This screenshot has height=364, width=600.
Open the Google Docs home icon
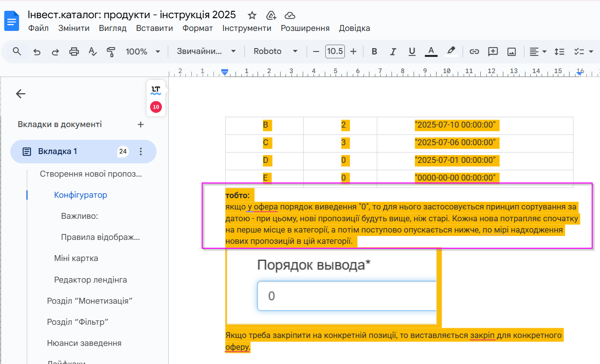coord(11,21)
